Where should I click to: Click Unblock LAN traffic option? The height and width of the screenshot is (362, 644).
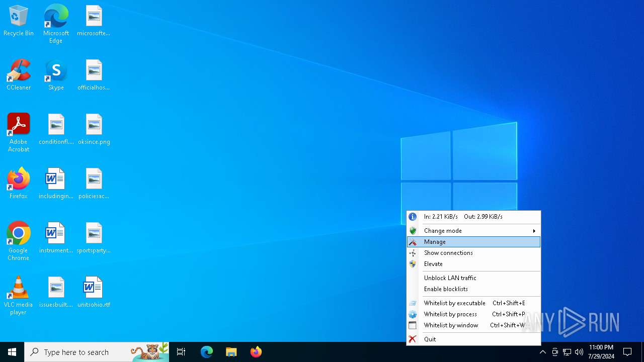pyautogui.click(x=473, y=278)
